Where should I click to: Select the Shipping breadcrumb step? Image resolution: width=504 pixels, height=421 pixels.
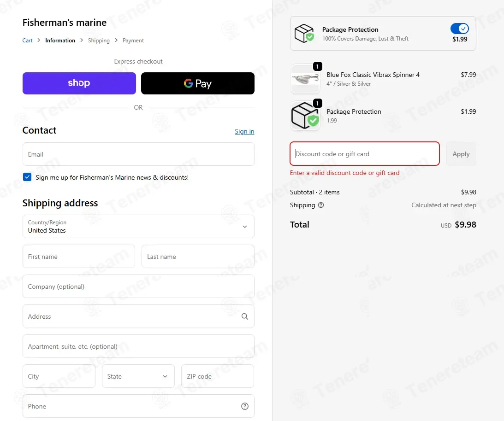point(99,41)
